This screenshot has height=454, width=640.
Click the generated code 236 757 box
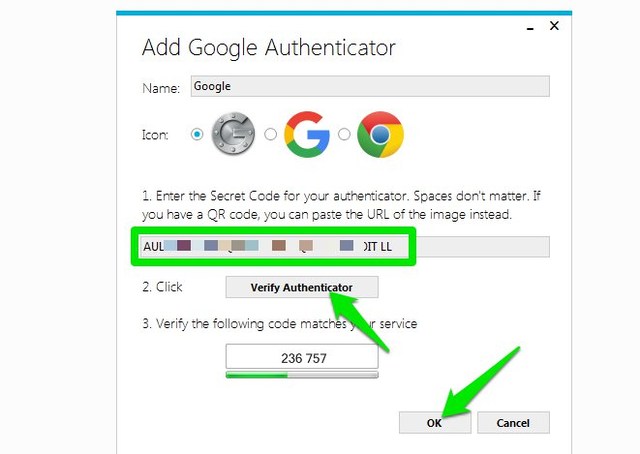tap(302, 357)
